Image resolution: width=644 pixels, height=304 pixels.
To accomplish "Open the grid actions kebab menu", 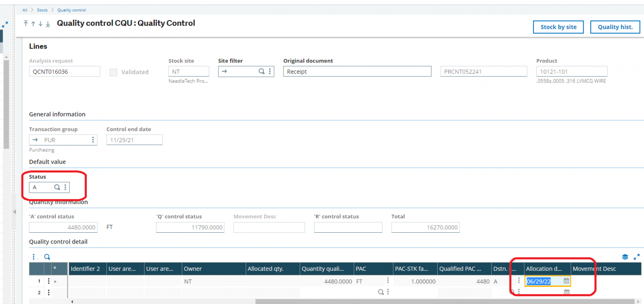I will [x=34, y=257].
